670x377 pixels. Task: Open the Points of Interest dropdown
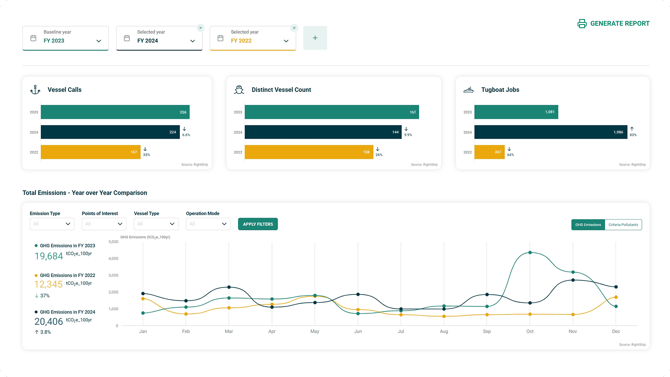pyautogui.click(x=104, y=224)
